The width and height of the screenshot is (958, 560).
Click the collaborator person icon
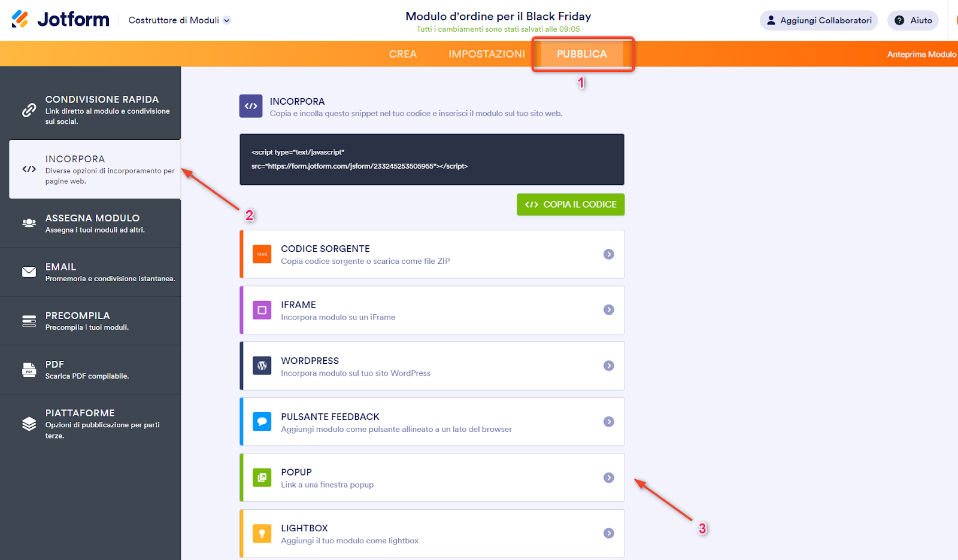pyautogui.click(x=771, y=20)
